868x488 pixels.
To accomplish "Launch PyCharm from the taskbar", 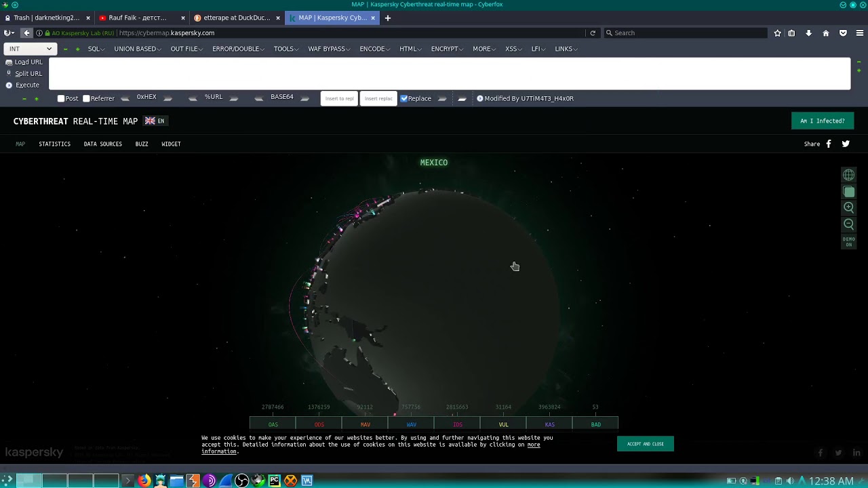I will (274, 481).
